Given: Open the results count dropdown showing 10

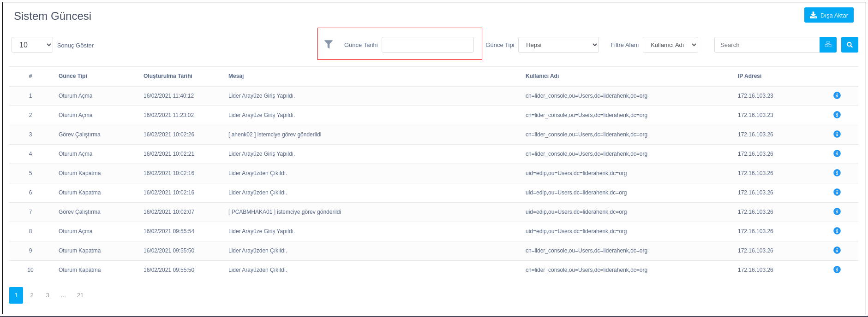Looking at the screenshot, I should click(x=32, y=45).
